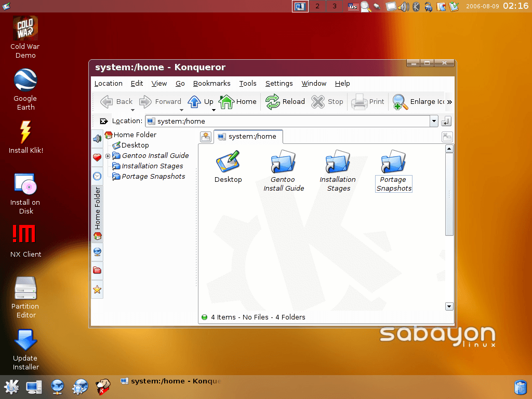532x399 pixels.
Task: Open the View menu
Action: 159,84
